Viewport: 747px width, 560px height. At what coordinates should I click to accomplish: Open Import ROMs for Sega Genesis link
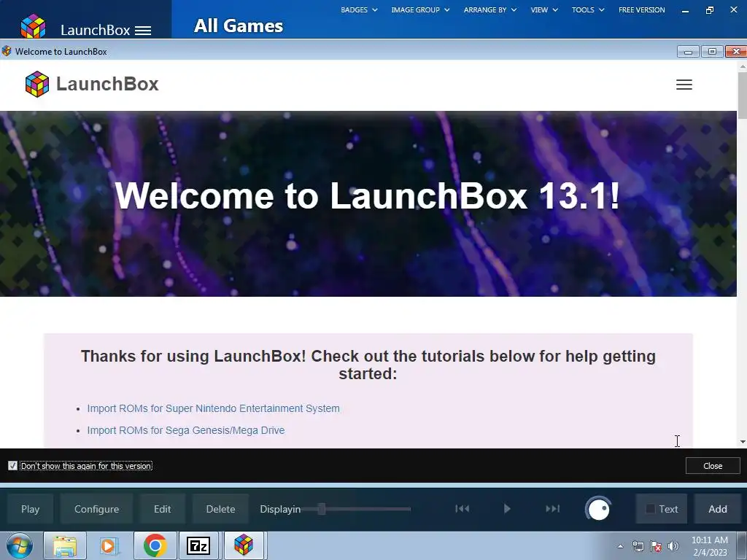click(x=186, y=430)
